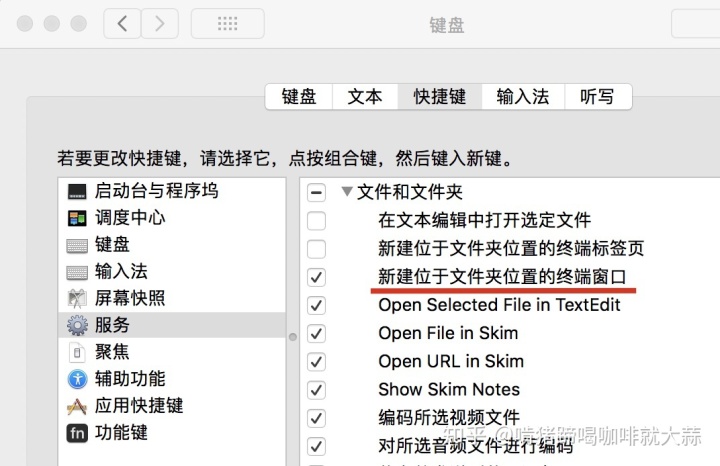This screenshot has height=466, width=720.
Task: Select the Open File in Skim row
Action: click(510, 333)
